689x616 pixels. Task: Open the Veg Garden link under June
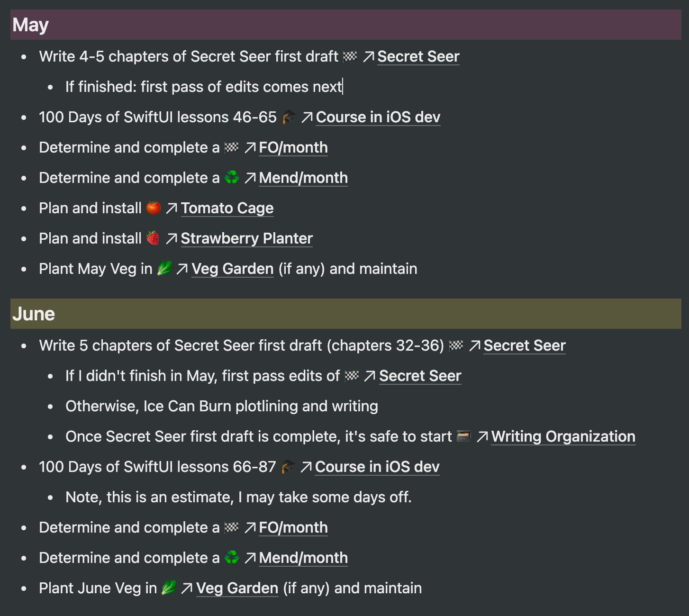click(x=237, y=588)
